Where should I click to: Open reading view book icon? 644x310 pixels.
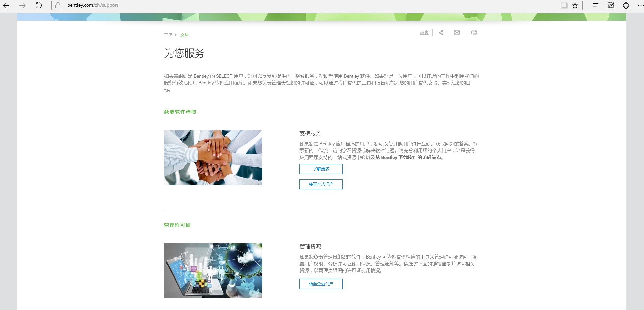pyautogui.click(x=564, y=5)
